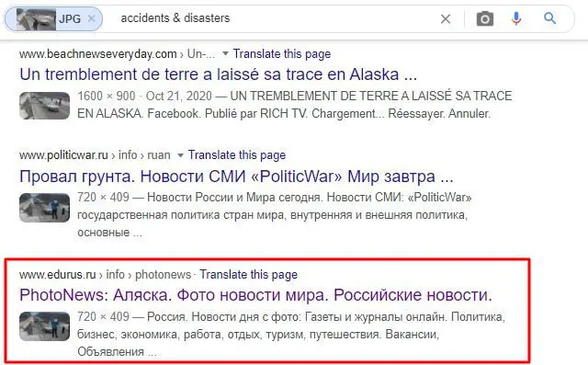The width and height of the screenshot is (588, 365).
Task: Expand politicwar.ru result dropdown arrow
Action: (x=180, y=155)
